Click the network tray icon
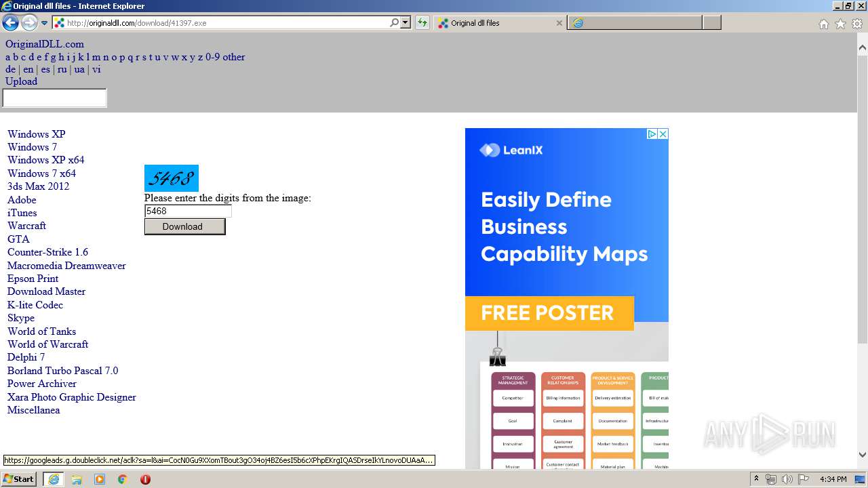868x488 pixels. point(771,479)
